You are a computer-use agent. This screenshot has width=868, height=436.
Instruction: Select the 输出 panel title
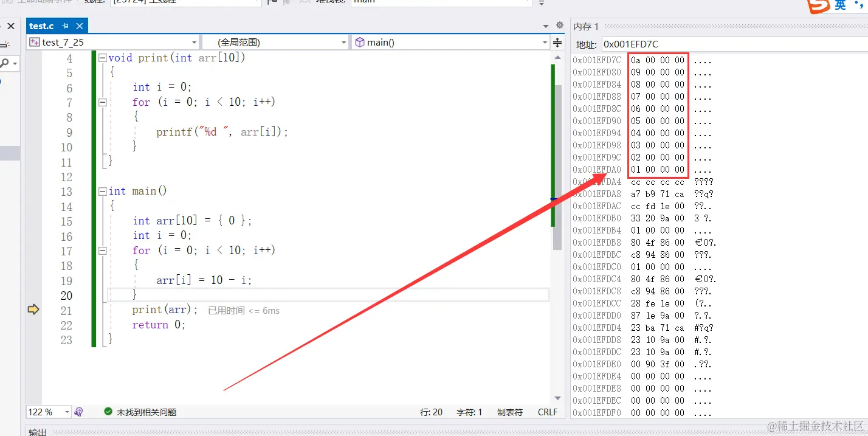(x=37, y=431)
